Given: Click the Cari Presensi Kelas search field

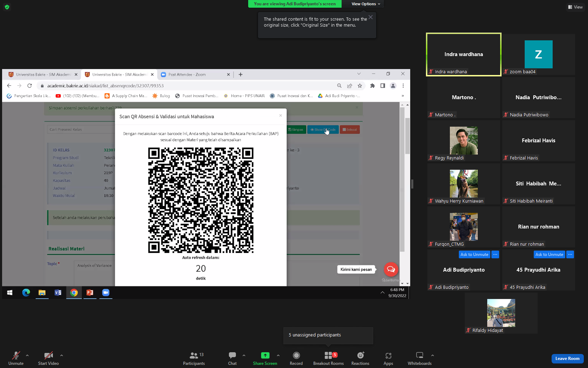Looking at the screenshot, I should point(81,130).
